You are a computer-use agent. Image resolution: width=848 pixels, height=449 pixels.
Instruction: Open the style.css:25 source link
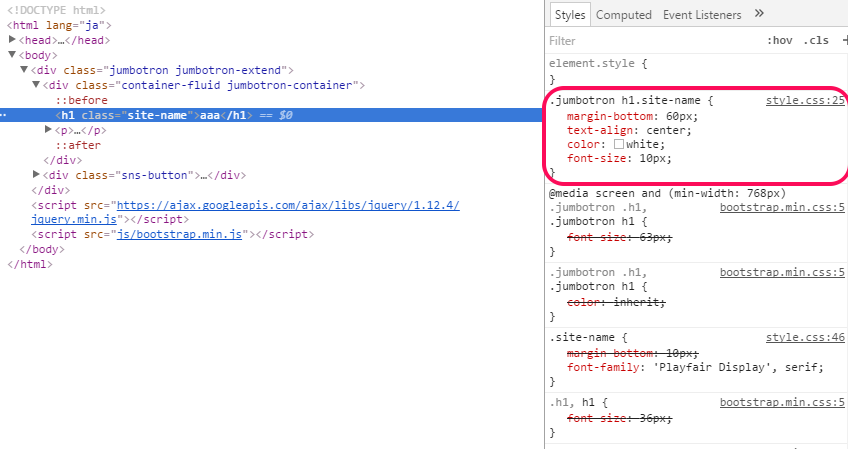[x=805, y=101]
